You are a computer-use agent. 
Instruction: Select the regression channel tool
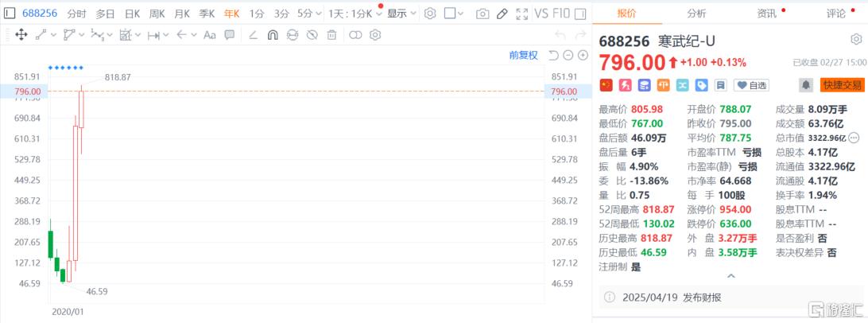coord(126,36)
